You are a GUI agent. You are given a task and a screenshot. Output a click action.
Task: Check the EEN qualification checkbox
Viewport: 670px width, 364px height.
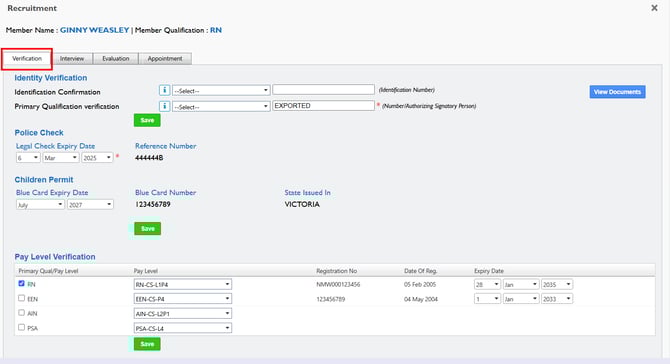tap(21, 298)
